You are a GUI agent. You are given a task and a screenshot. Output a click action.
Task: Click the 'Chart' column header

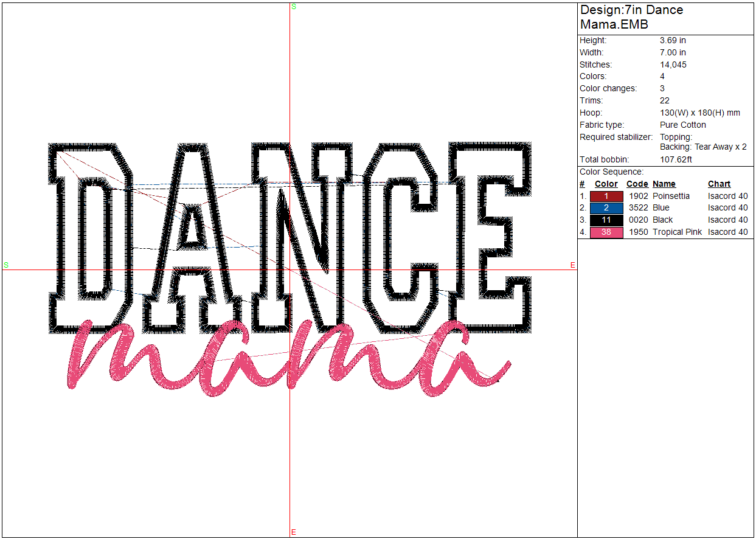point(719,184)
